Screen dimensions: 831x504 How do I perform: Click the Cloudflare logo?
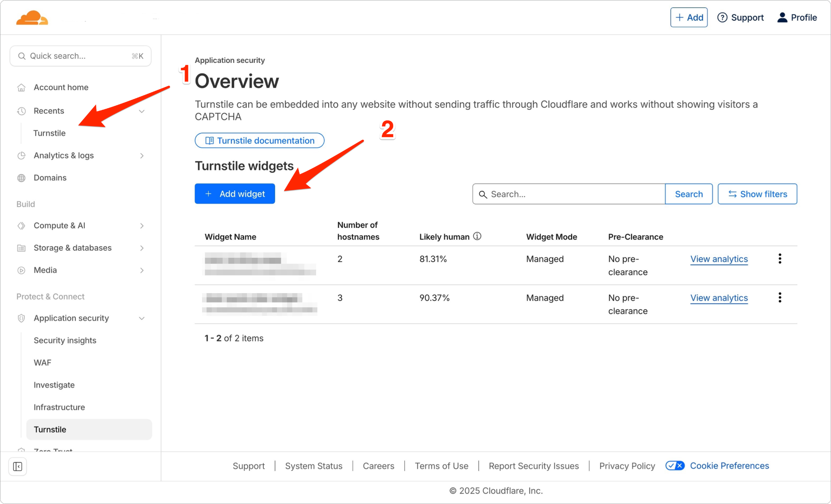[32, 17]
